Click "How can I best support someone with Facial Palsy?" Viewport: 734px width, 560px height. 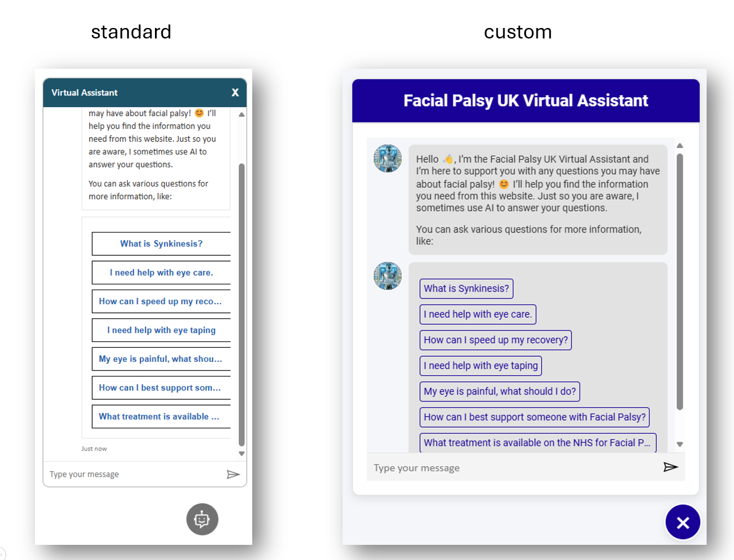(x=534, y=417)
